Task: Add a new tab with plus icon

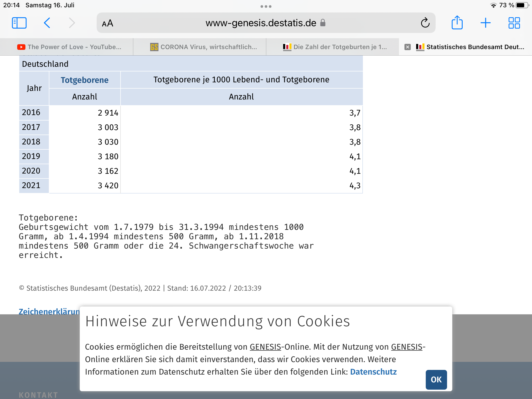Action: pyautogui.click(x=485, y=23)
